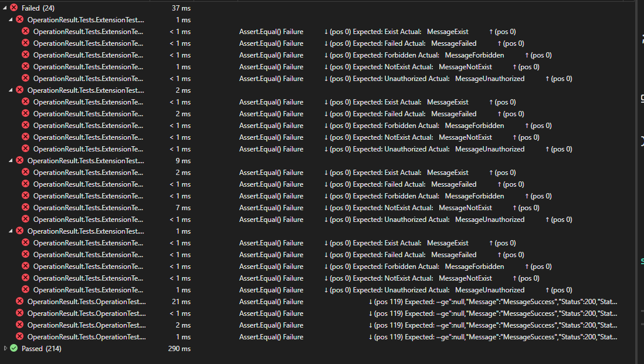The image size is (644, 364).
Task: Collapse the first ExtensionTest group
Action: (x=12, y=19)
